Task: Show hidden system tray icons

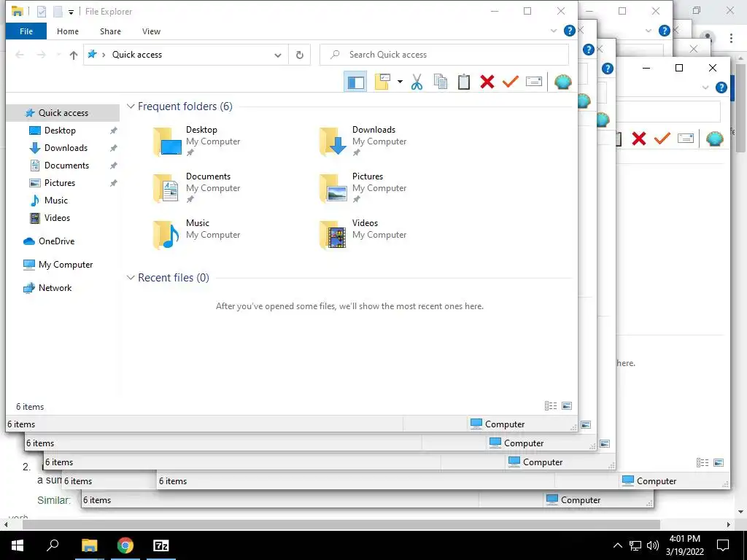Action: [617, 545]
